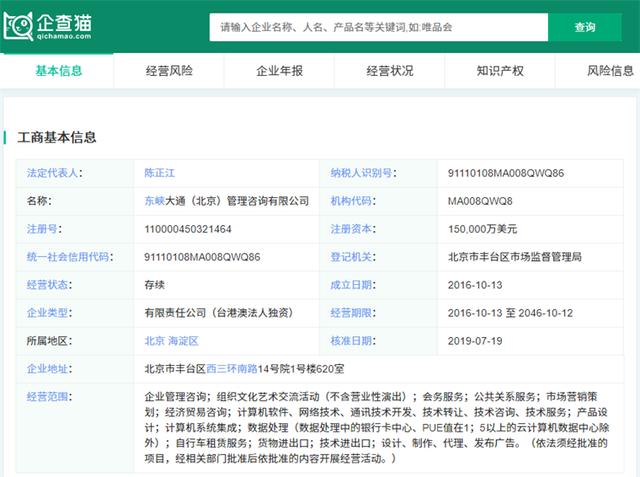Open the 经营风险 tab
This screenshot has width=640, height=477.
(169, 70)
